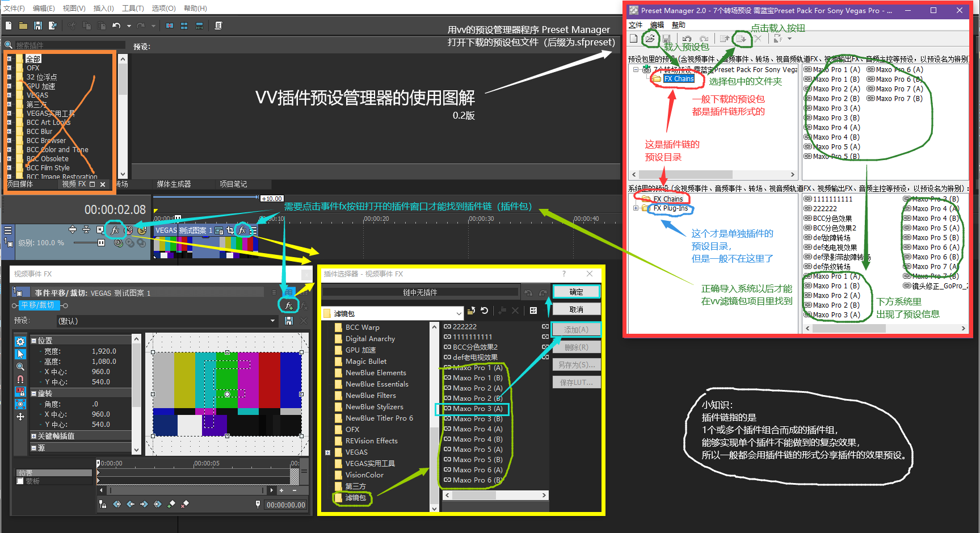Click the plug-in chain add button in Video Event FX
This screenshot has height=533, width=980.
pyautogui.click(x=289, y=305)
